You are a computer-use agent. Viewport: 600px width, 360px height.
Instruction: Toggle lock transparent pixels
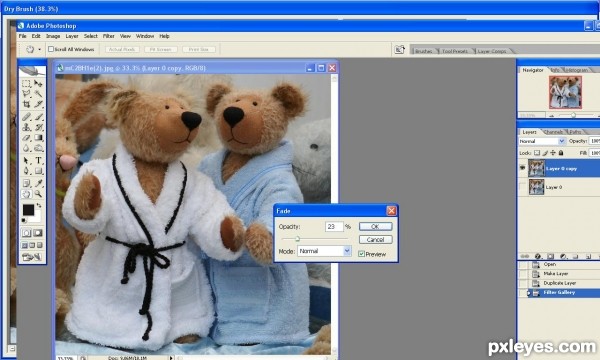(537, 153)
